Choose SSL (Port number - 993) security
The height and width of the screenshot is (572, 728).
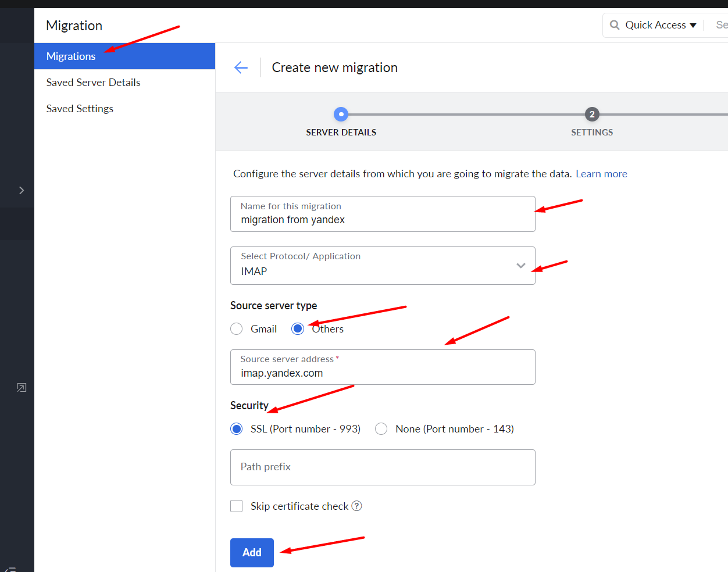click(237, 429)
